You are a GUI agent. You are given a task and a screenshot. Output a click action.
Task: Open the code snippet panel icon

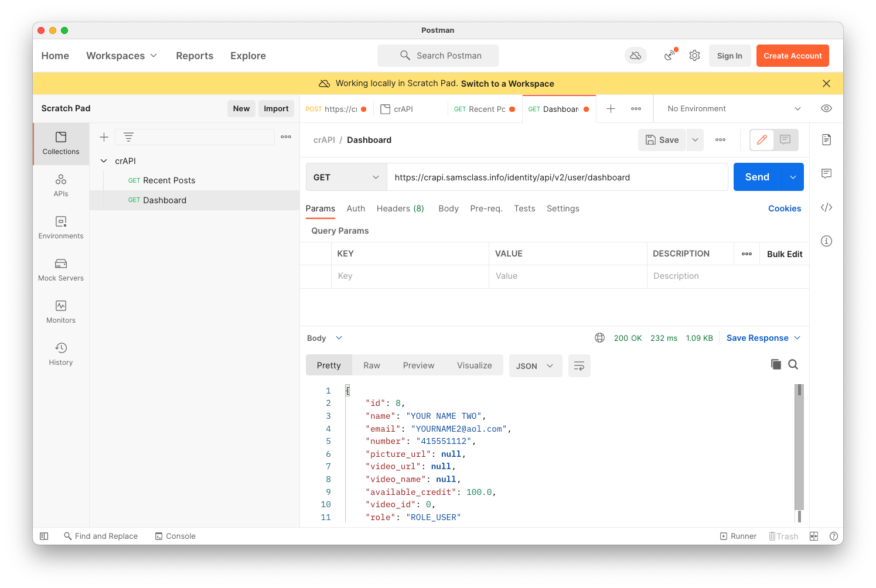826,207
